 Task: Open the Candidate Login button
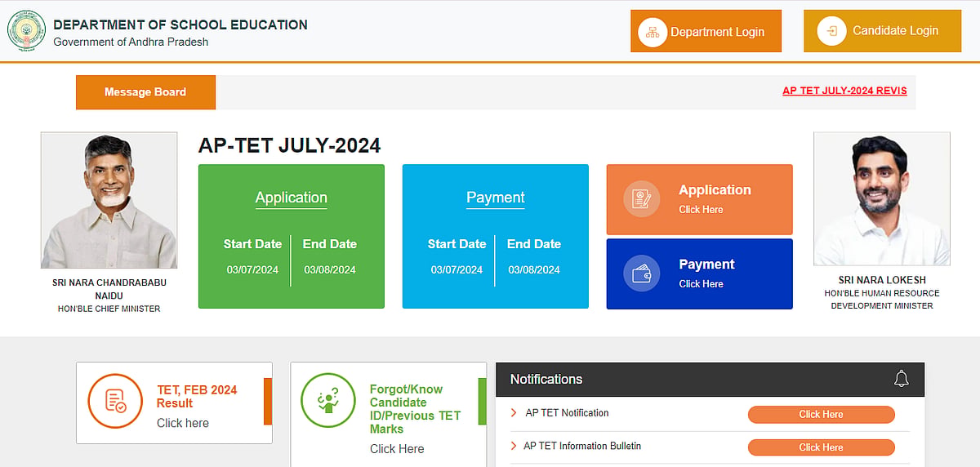(x=882, y=31)
